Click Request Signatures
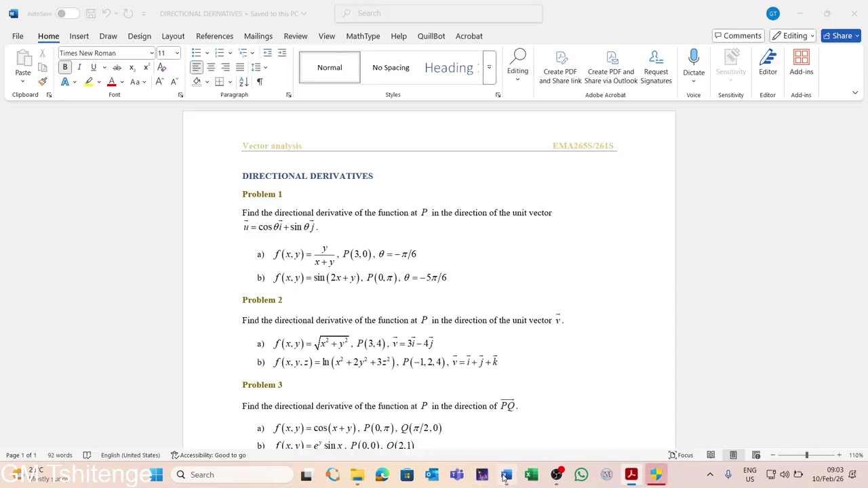868x488 pixels. point(656,67)
